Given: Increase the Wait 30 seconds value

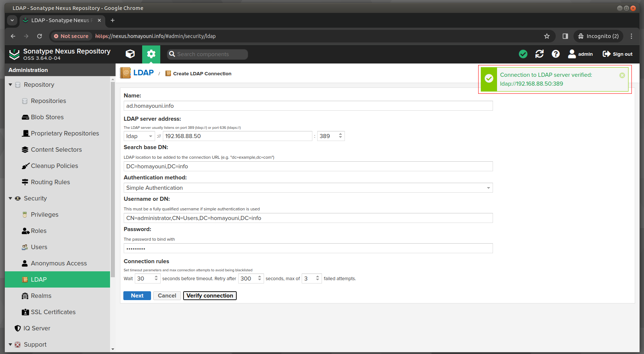Looking at the screenshot, I should click(156, 276).
